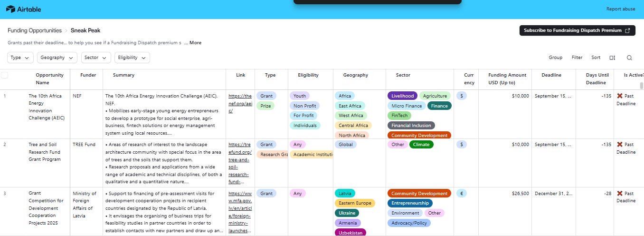Open the search magnifier icon
Screen dimensions: 644x236
629,58
